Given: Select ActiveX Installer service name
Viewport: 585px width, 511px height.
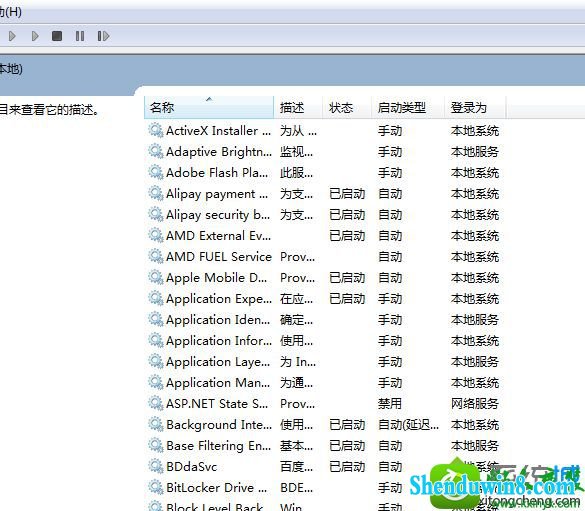Looking at the screenshot, I should pyautogui.click(x=218, y=131).
